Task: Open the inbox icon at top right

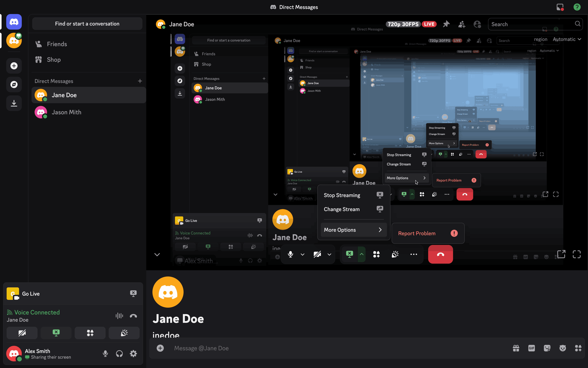Action: [x=560, y=7]
